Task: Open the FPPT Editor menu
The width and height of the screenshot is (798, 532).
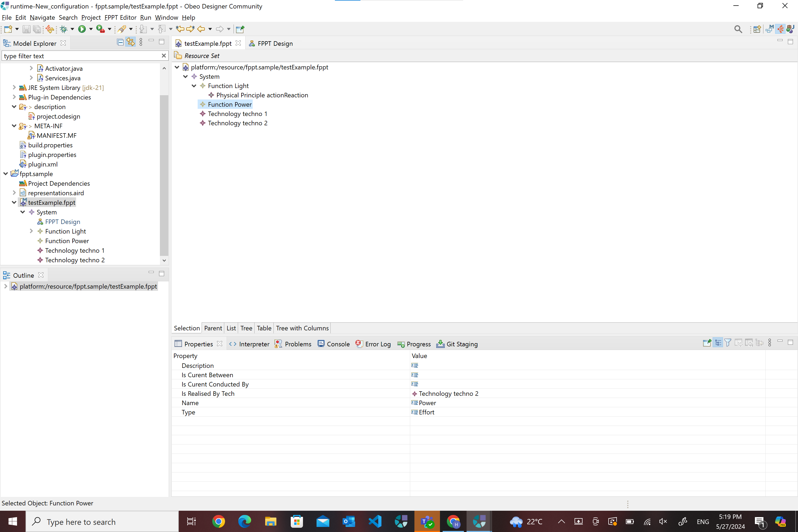Action: (x=120, y=17)
